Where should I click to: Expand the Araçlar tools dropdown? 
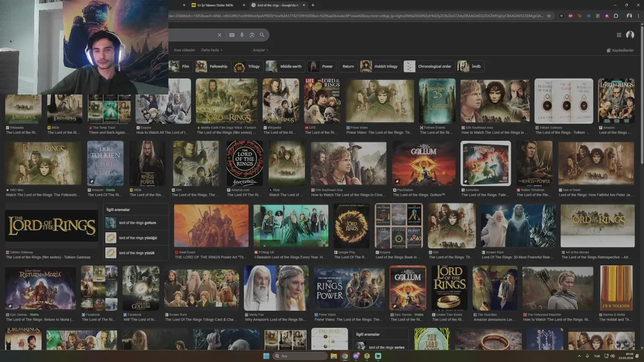(261, 50)
